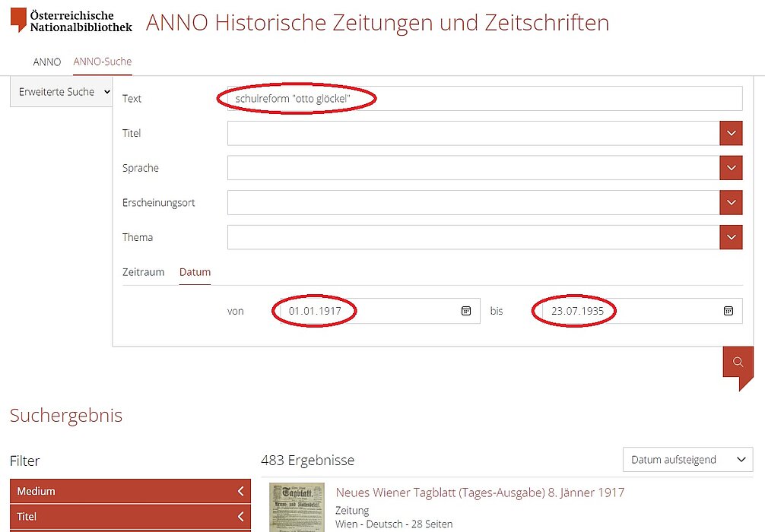Image resolution: width=765 pixels, height=532 pixels.
Task: Click 'Wien - Deutsch - 28 Seiten' text
Action: tap(394, 524)
